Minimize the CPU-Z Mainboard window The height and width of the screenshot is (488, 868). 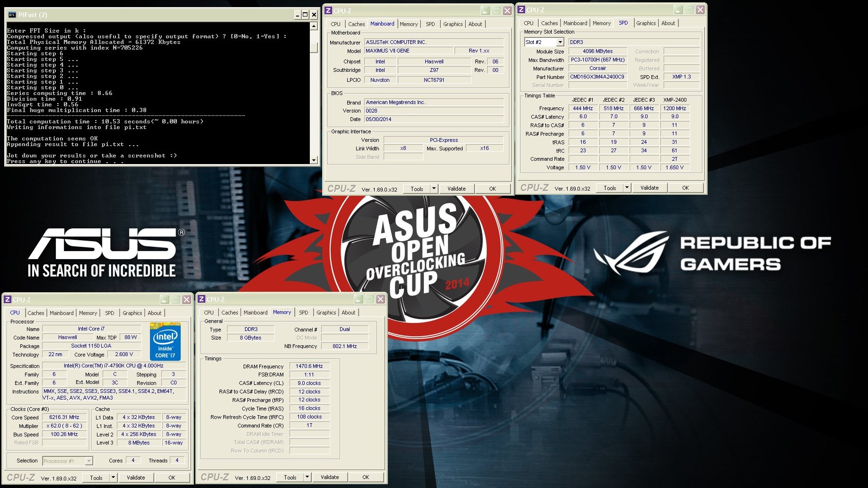point(485,10)
